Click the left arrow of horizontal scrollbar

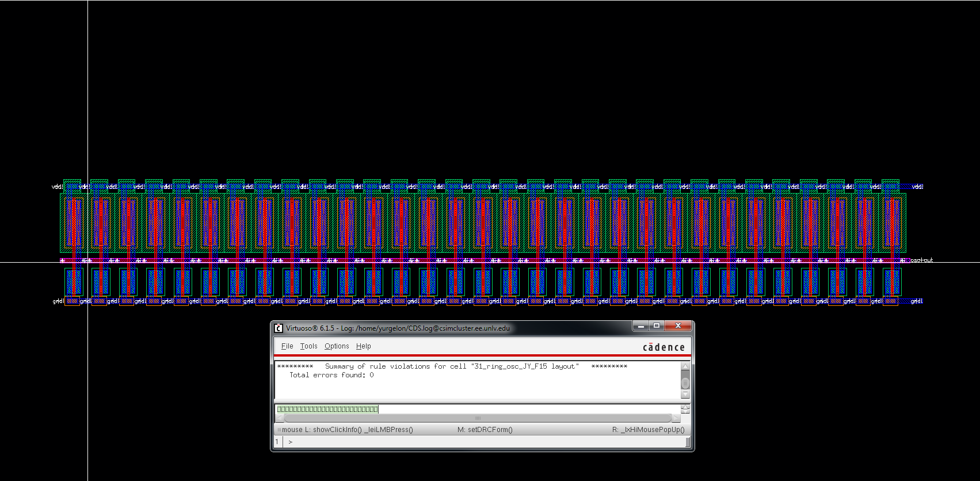pyautogui.click(x=280, y=418)
